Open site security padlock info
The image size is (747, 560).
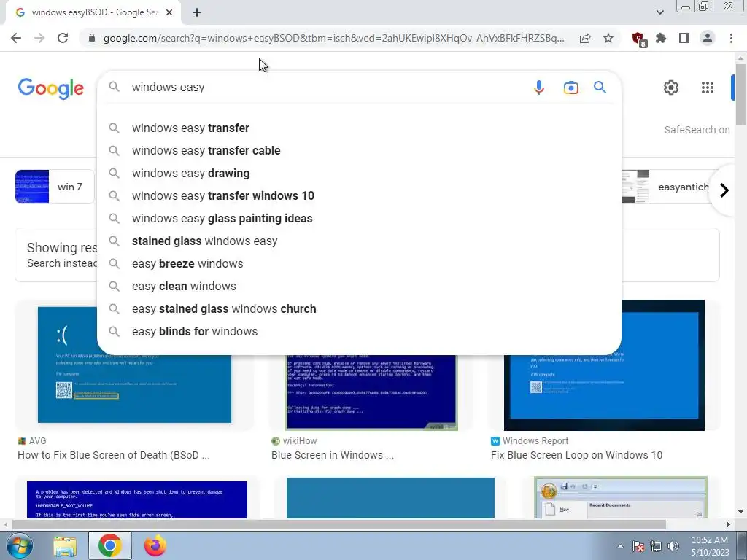pyautogui.click(x=92, y=38)
